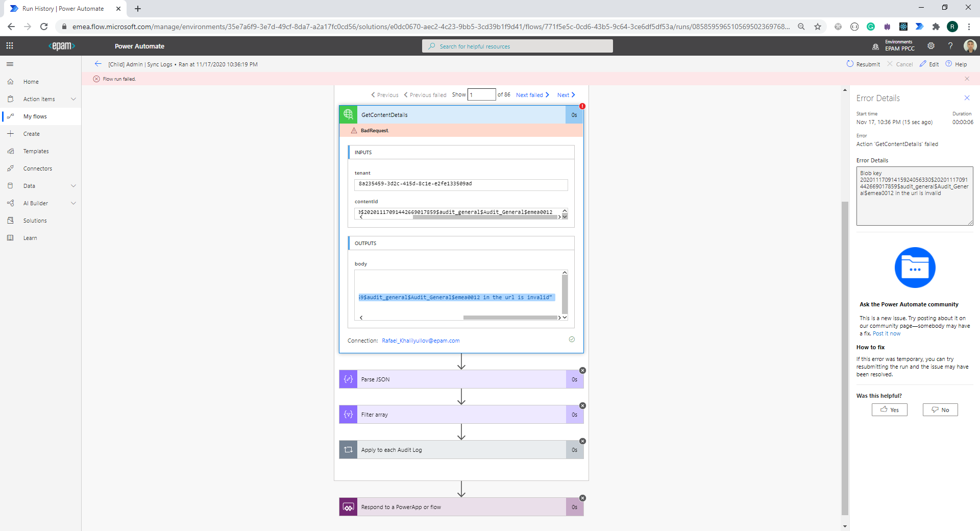The width and height of the screenshot is (980, 531).
Task: Open the help question mark menu
Action: pos(950,45)
